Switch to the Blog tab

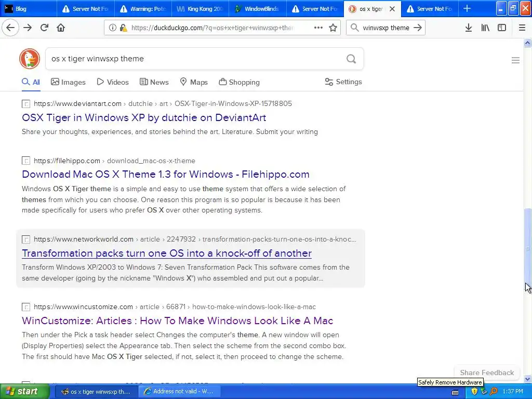[28, 9]
